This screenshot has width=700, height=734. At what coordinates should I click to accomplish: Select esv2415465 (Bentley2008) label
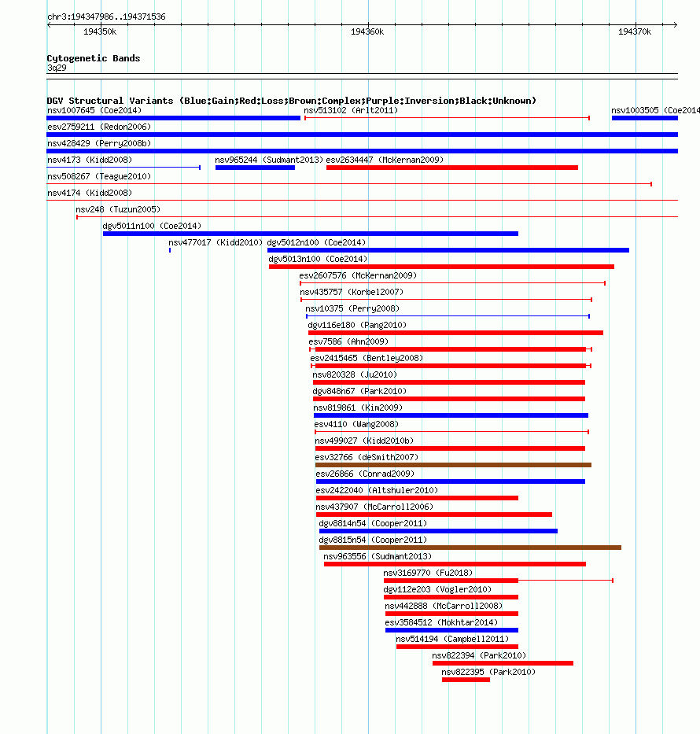pyautogui.click(x=367, y=358)
